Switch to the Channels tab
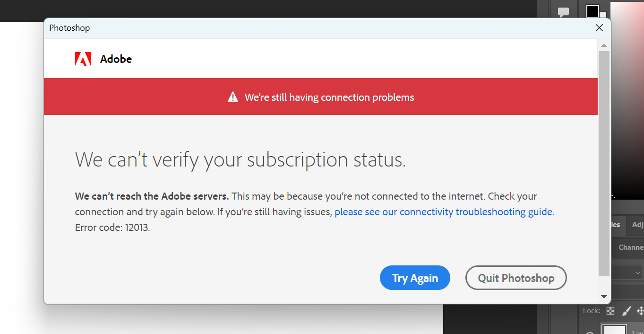644x334 pixels. click(x=631, y=247)
